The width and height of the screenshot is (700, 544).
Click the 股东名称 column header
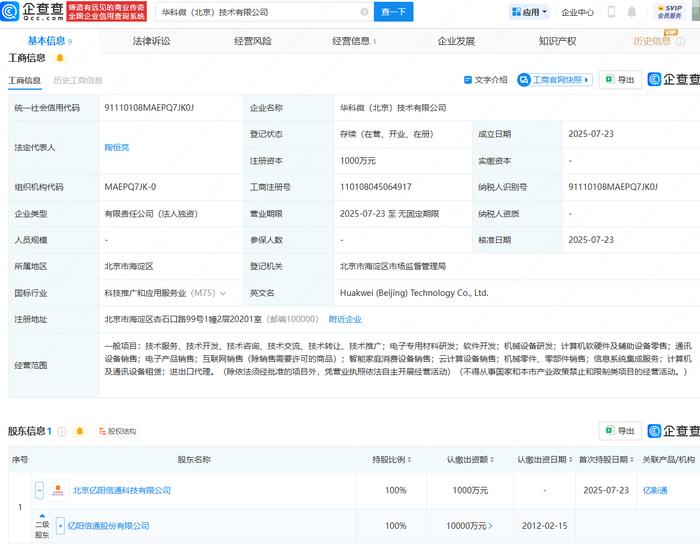[x=194, y=459]
